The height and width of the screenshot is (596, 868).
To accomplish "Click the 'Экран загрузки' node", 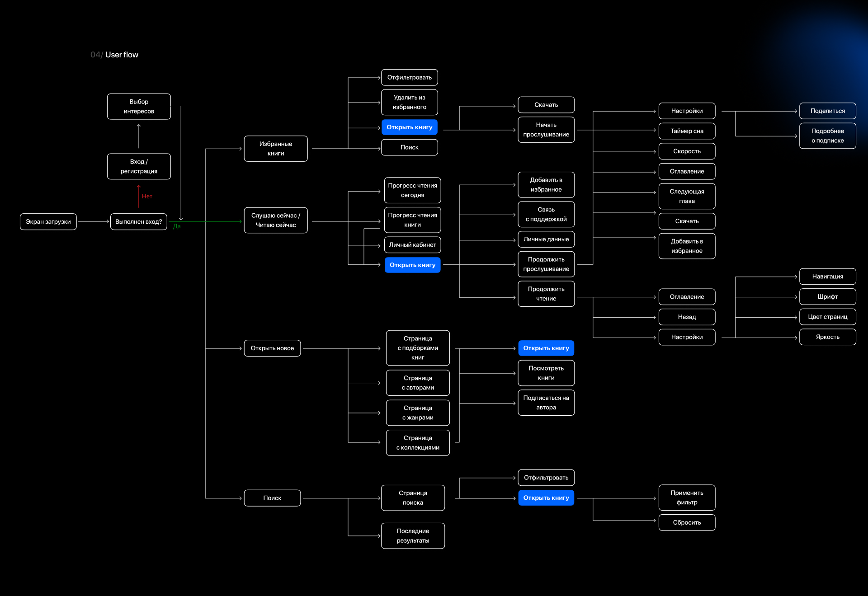I will pyautogui.click(x=48, y=222).
